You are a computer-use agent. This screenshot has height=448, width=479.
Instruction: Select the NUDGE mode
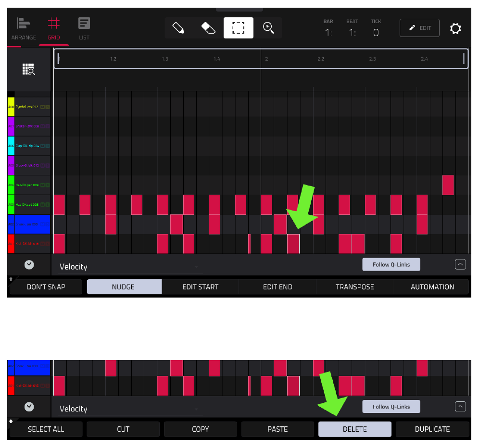124,287
